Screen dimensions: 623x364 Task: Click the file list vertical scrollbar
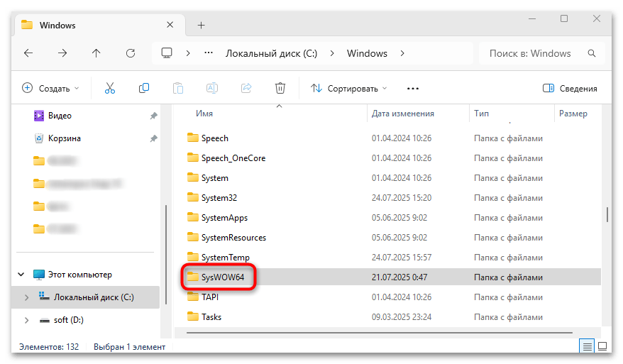coord(607,214)
